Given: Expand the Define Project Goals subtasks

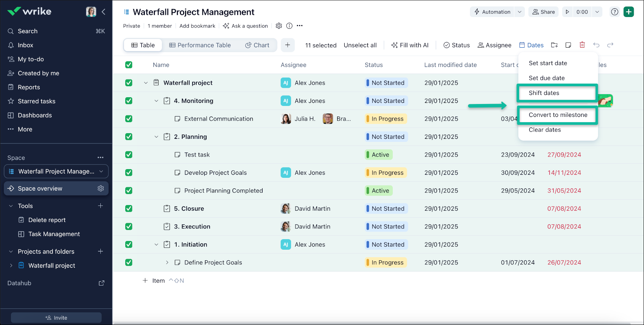Looking at the screenshot, I should point(167,263).
